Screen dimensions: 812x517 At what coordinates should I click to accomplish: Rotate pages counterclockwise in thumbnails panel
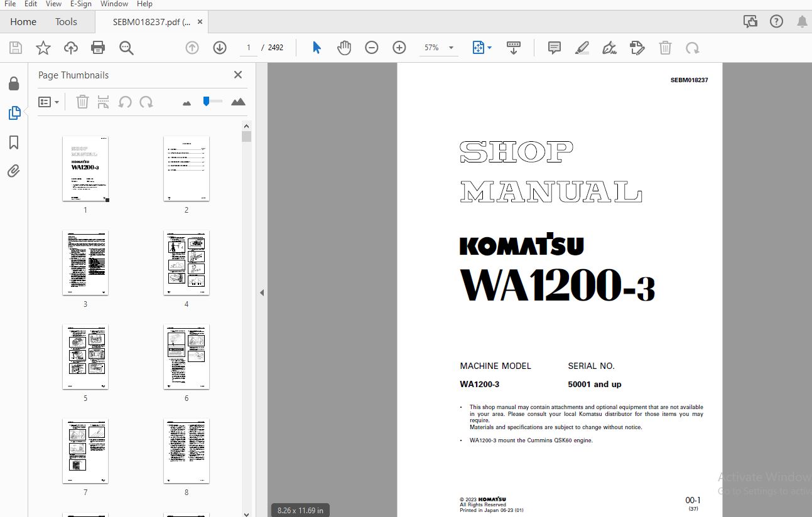click(x=125, y=102)
